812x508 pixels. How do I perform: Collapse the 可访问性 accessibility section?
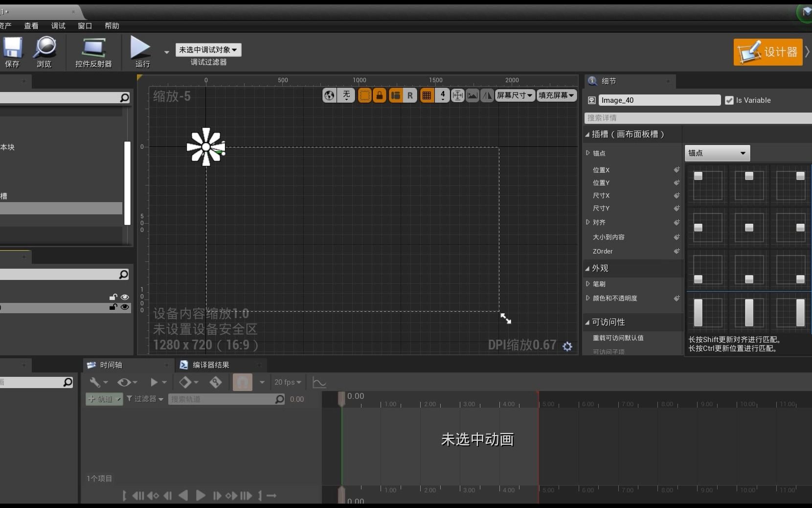(587, 322)
